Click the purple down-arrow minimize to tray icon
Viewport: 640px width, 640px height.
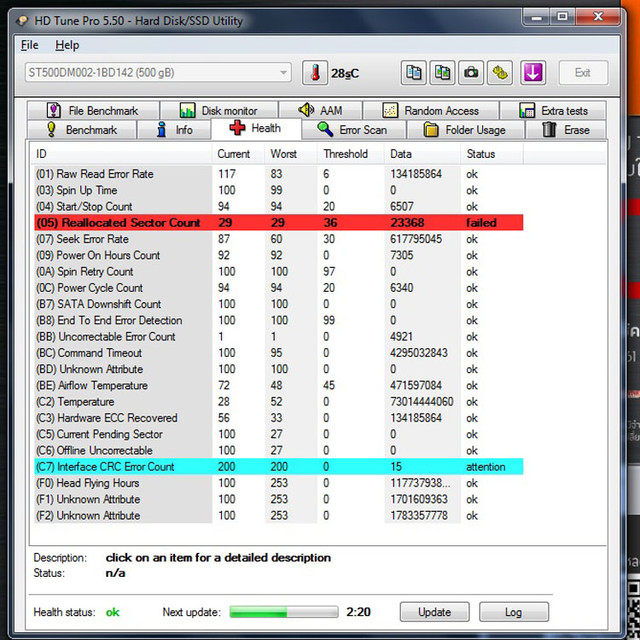pos(533,73)
